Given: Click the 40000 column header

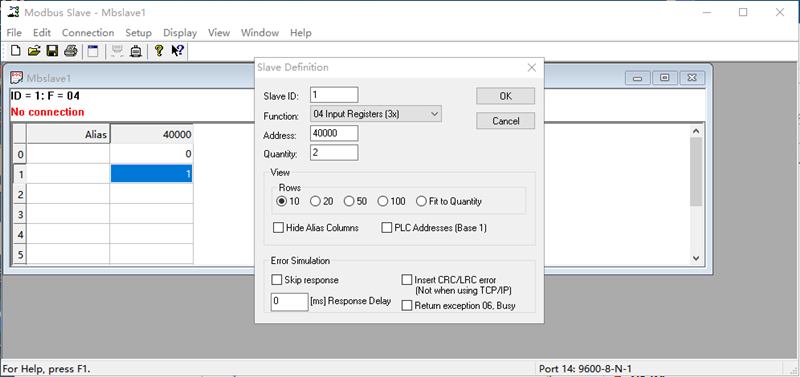Looking at the screenshot, I should [152, 134].
